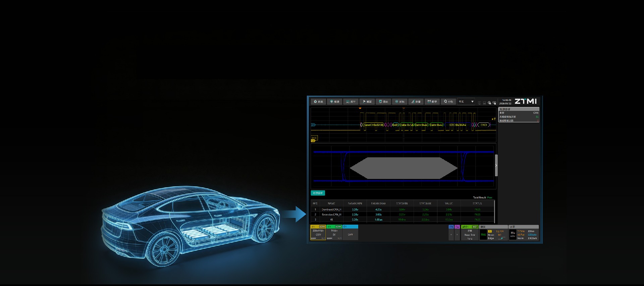Screen dimensions: 644x286
Task: Click the DEC decode marker on waveform
Action: [x=314, y=138]
